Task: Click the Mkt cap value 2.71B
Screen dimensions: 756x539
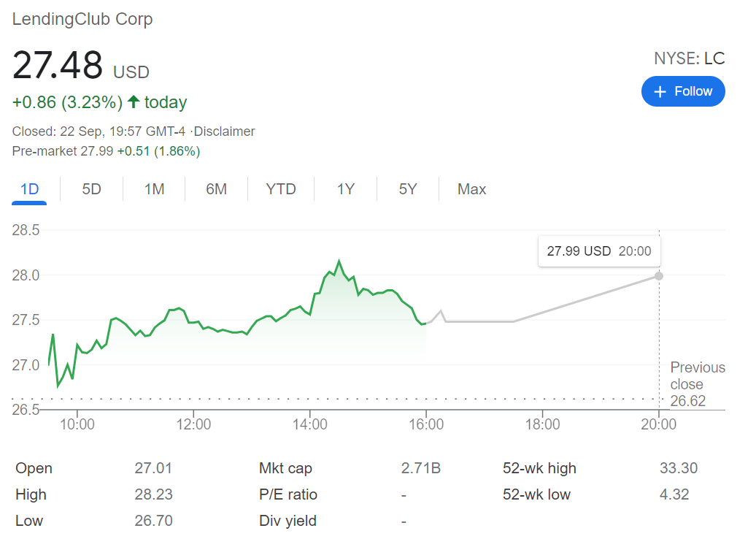Action: click(x=420, y=468)
